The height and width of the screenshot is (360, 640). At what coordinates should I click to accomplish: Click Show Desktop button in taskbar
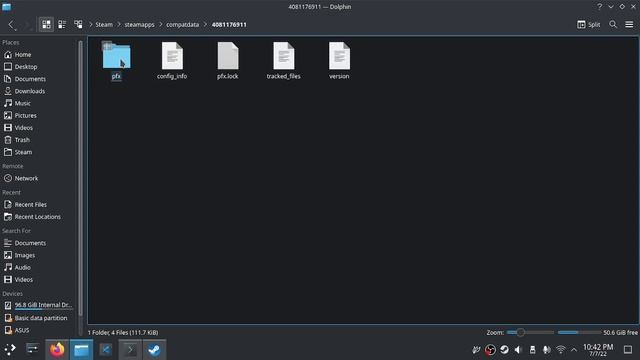pos(628,350)
